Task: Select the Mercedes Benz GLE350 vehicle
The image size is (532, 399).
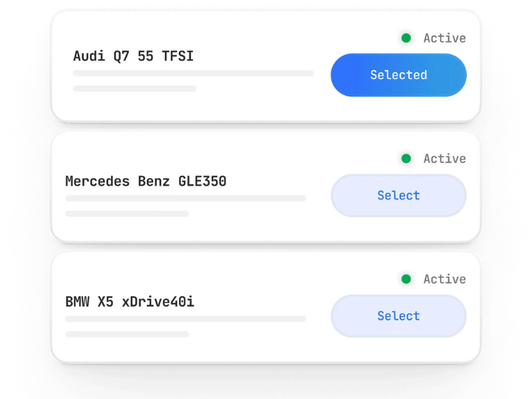Action: [398, 196]
